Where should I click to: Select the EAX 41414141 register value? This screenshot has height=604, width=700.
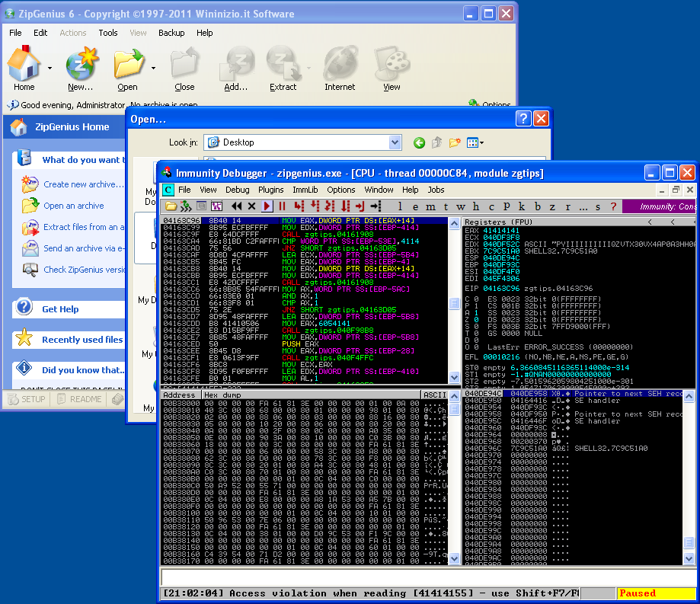501,231
